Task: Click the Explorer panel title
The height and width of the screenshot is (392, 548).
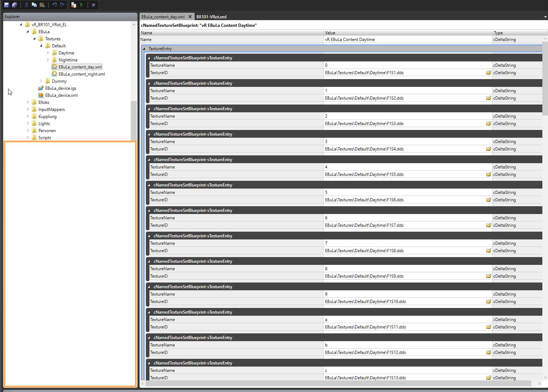Action: coord(12,17)
